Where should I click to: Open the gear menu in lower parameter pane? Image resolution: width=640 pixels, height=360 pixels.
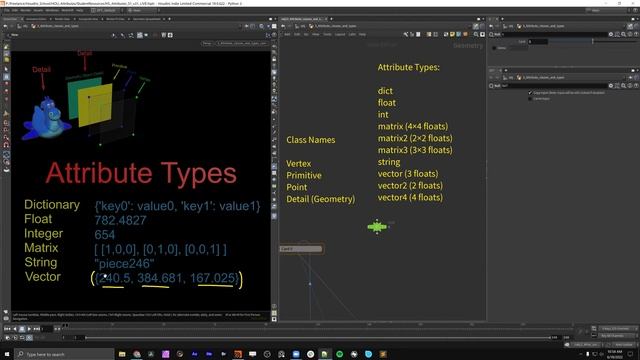(x=611, y=86)
